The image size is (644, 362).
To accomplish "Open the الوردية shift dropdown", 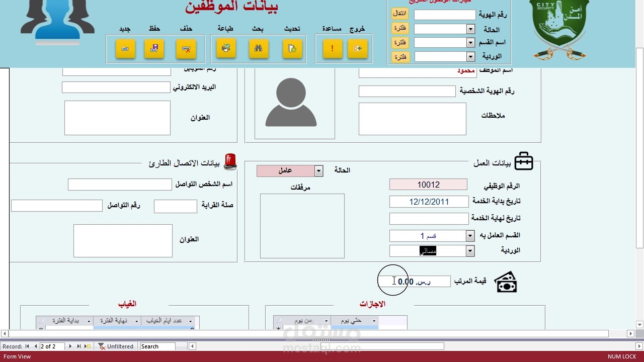I will tap(470, 250).
